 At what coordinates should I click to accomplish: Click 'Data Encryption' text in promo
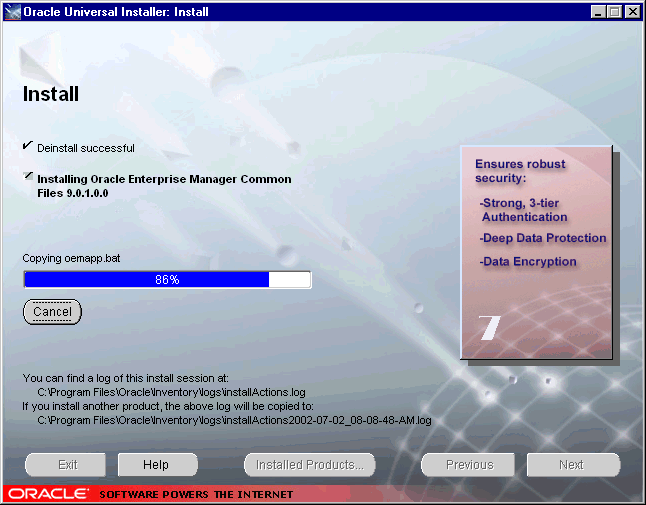pyautogui.click(x=528, y=262)
